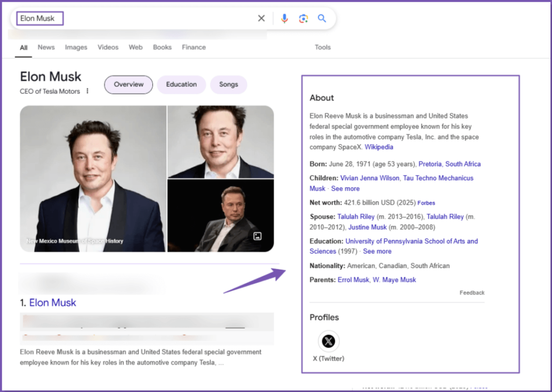
Task: Open the Wikipedia link in the About section
Action: coord(379,146)
